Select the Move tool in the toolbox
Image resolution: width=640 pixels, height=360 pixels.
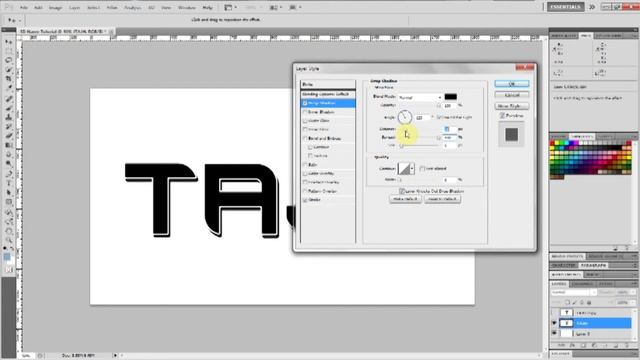[8, 42]
